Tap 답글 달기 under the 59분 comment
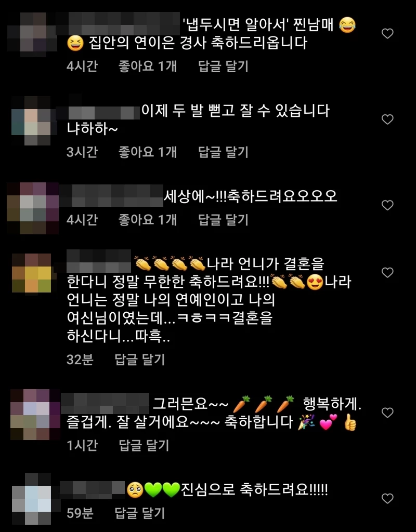The image size is (416, 532). click(139, 513)
